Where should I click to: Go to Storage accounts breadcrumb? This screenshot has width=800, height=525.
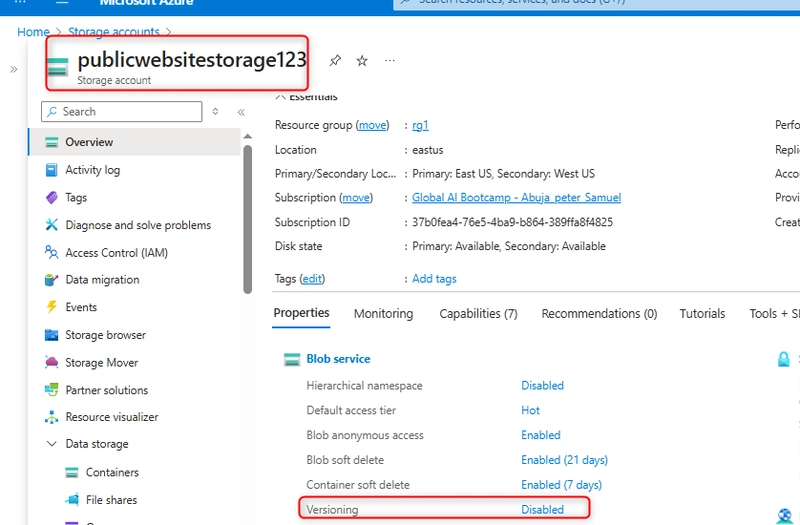click(114, 32)
